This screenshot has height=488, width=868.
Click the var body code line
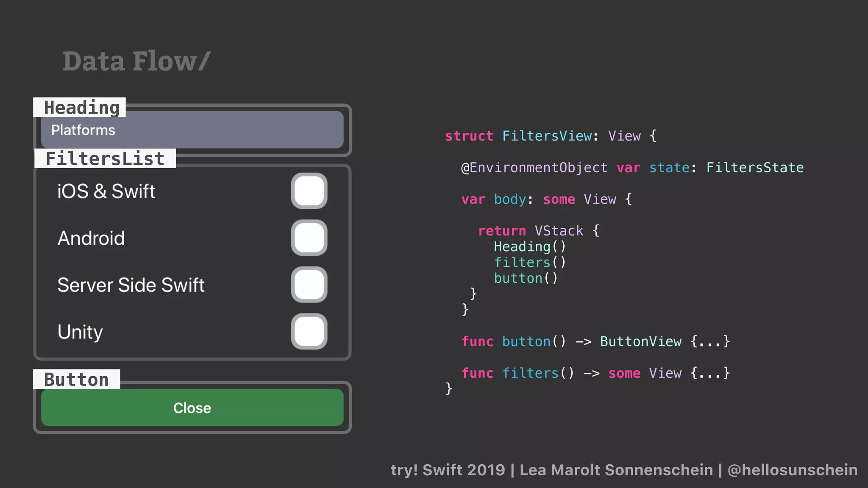tap(547, 199)
